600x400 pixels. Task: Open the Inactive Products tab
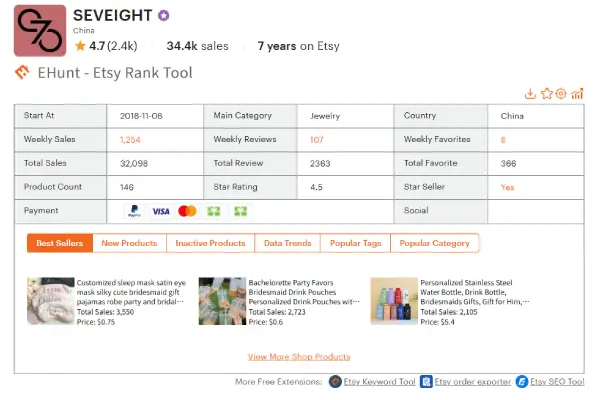(x=210, y=243)
